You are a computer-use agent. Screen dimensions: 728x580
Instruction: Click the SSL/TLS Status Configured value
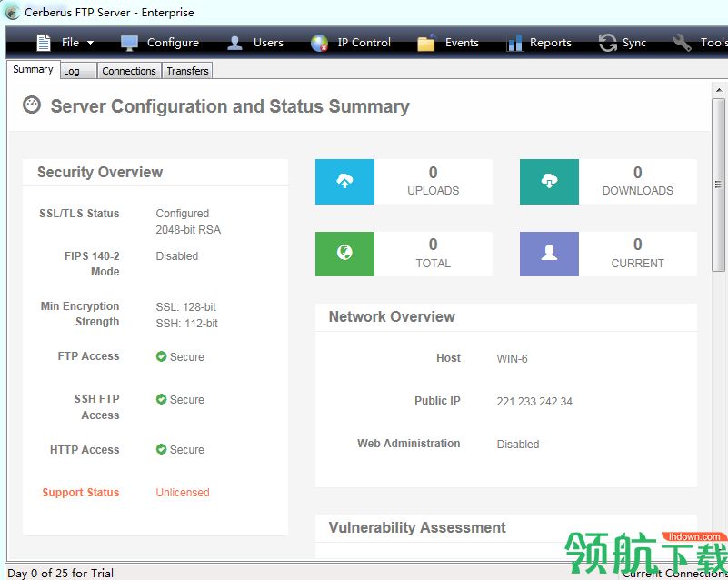click(x=183, y=214)
